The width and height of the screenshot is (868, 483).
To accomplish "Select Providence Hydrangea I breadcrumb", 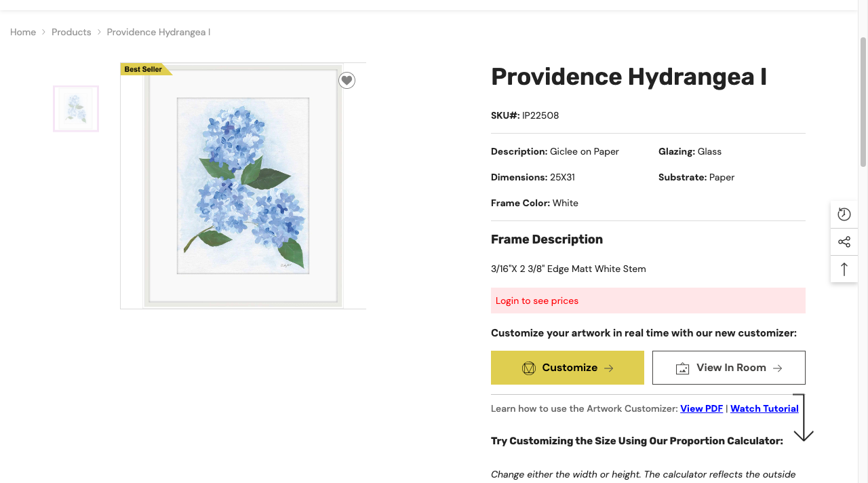I will (x=159, y=32).
